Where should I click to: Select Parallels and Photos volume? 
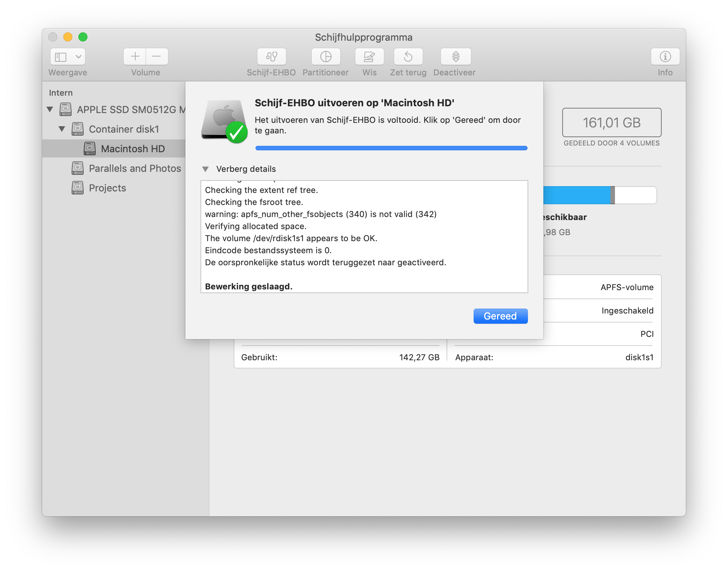coord(135,168)
